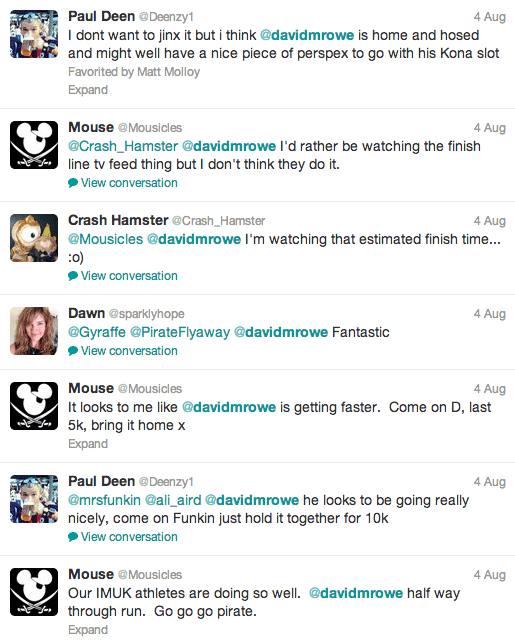
Task: Click the @Gyraffe mention in Dawn's tweet
Action: [97, 332]
